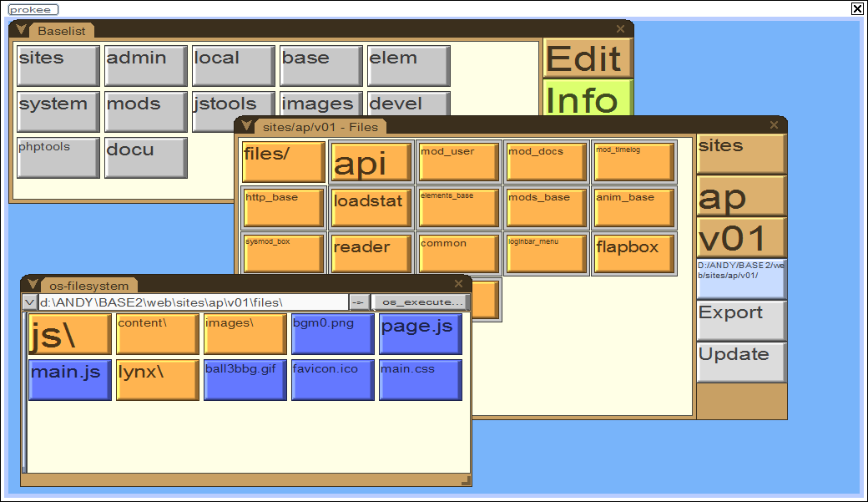Image resolution: width=868 pixels, height=502 pixels.
Task: Click the V icon on os-filesystem titlebar
Action: [33, 285]
